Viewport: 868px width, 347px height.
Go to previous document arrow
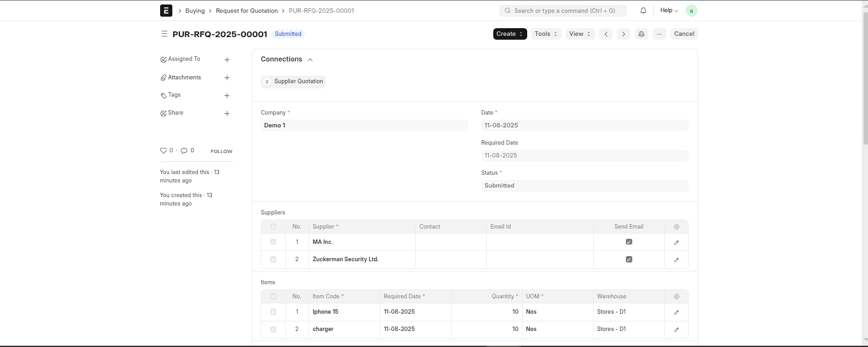(x=606, y=34)
